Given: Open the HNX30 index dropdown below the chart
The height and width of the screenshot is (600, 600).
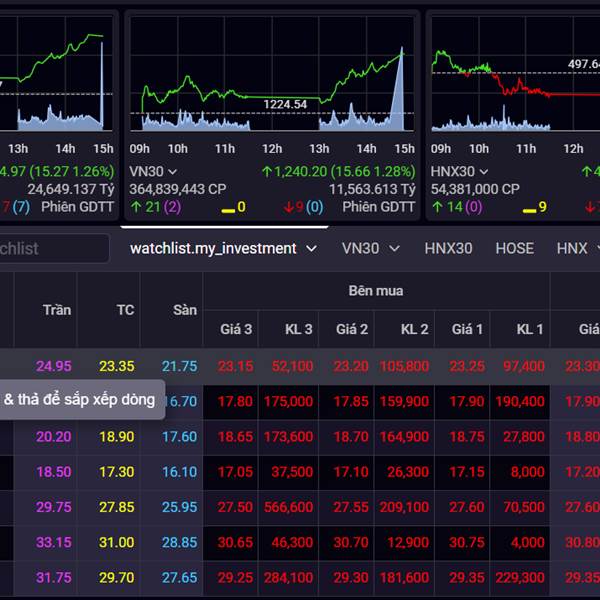Looking at the screenshot, I should pos(459,171).
